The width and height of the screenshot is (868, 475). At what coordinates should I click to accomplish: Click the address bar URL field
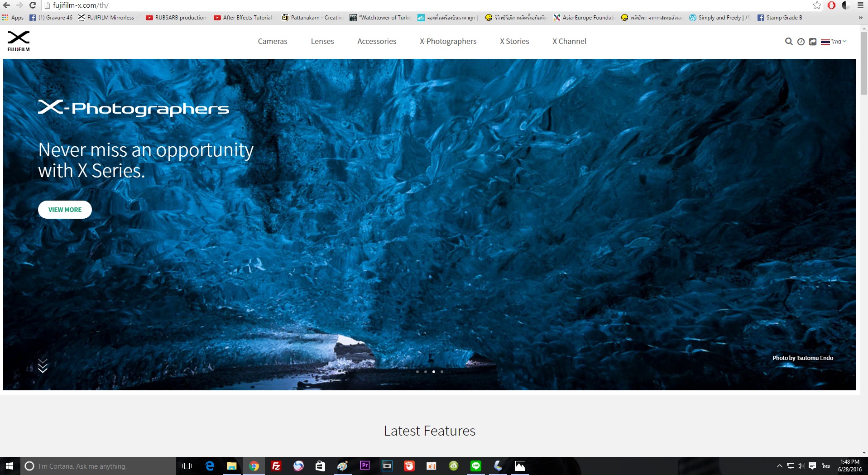pyautogui.click(x=426, y=5)
